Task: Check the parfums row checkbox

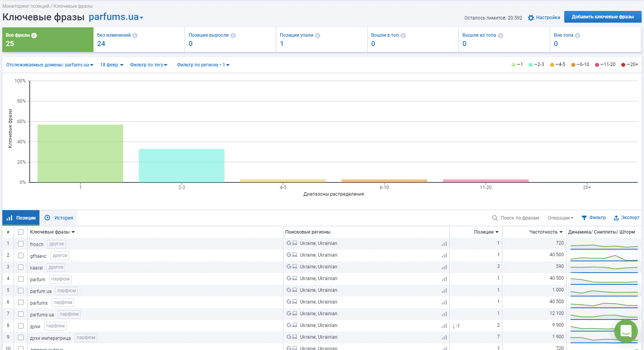Action: (x=21, y=302)
